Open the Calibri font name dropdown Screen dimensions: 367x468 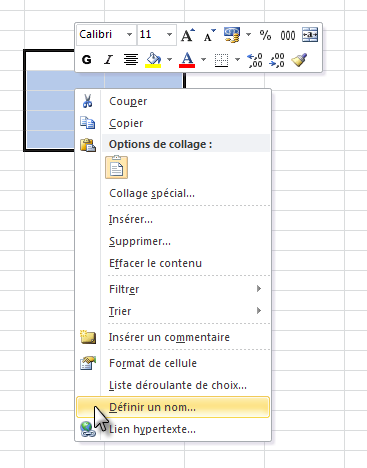tap(129, 35)
